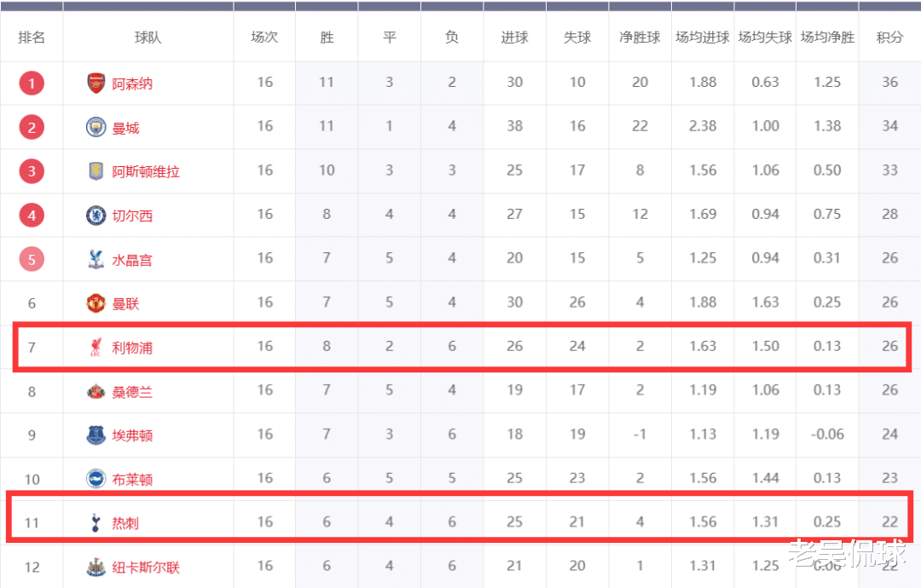Image resolution: width=921 pixels, height=588 pixels.
Task: Open the 桑德兰 team name link
Action: pos(132,392)
